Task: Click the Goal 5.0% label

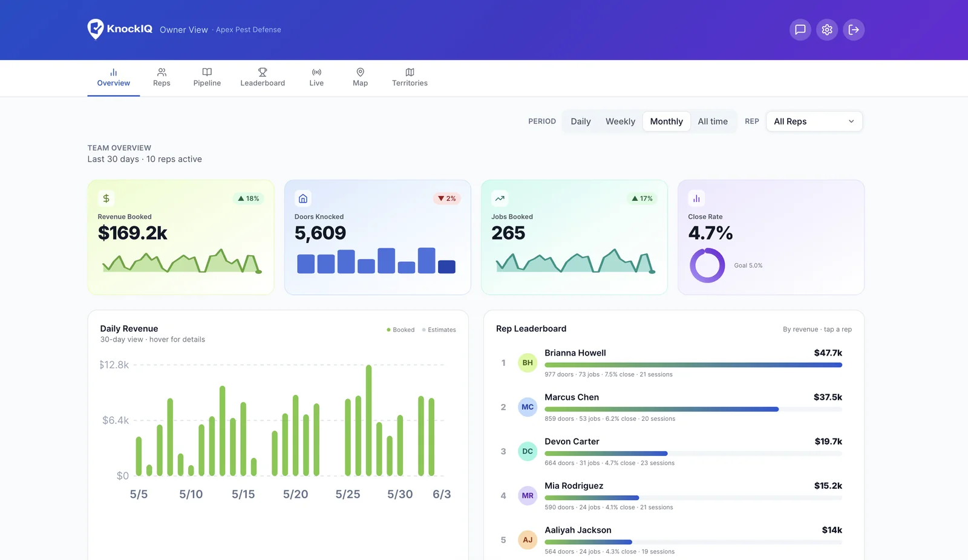Action: [748, 265]
